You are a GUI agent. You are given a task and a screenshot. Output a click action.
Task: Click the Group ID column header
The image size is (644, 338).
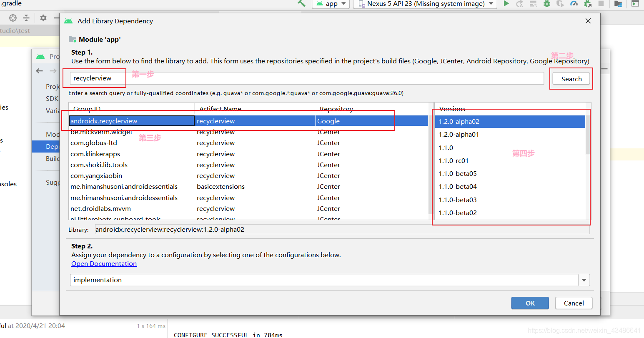tap(132, 109)
